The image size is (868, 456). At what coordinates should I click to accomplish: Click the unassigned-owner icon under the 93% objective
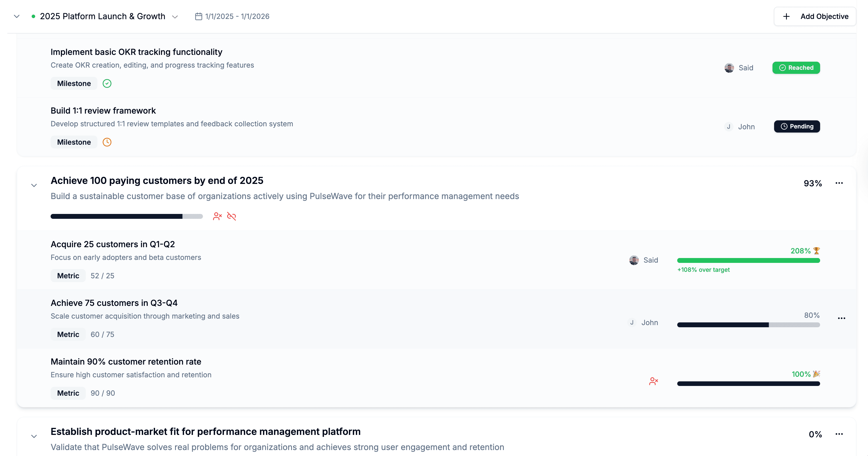[x=217, y=216]
